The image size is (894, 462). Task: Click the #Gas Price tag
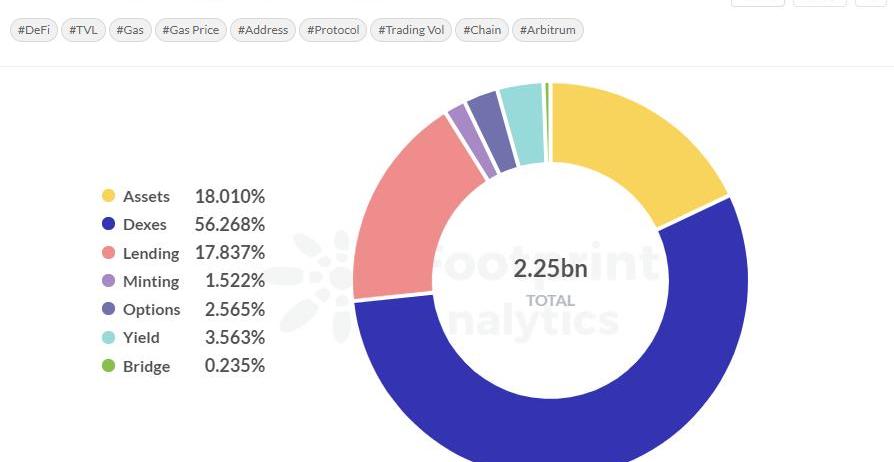point(190,30)
